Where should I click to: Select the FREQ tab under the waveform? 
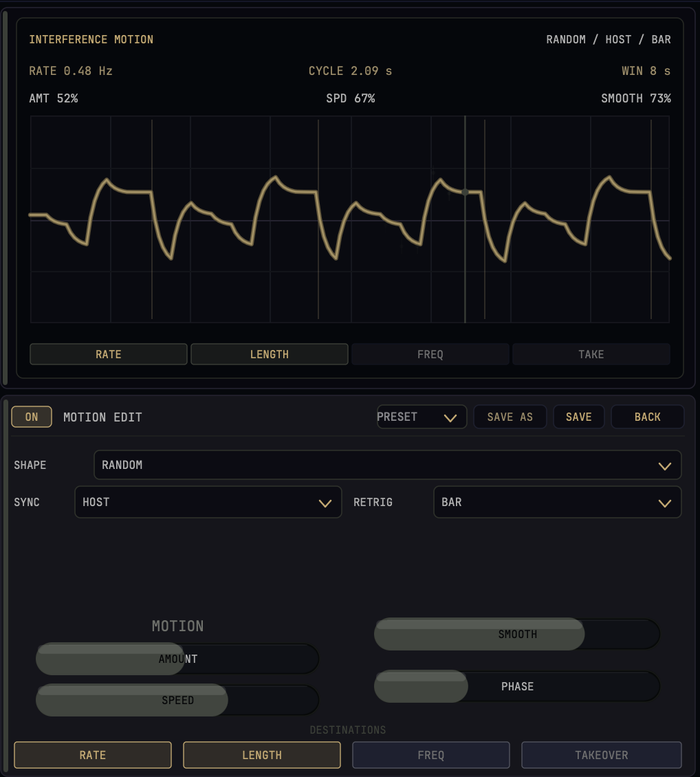click(x=430, y=354)
